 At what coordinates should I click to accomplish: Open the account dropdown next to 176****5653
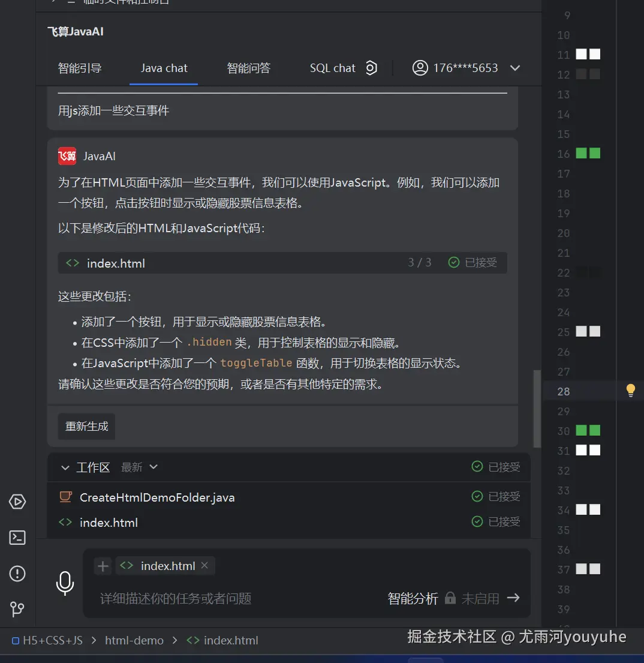coord(514,68)
